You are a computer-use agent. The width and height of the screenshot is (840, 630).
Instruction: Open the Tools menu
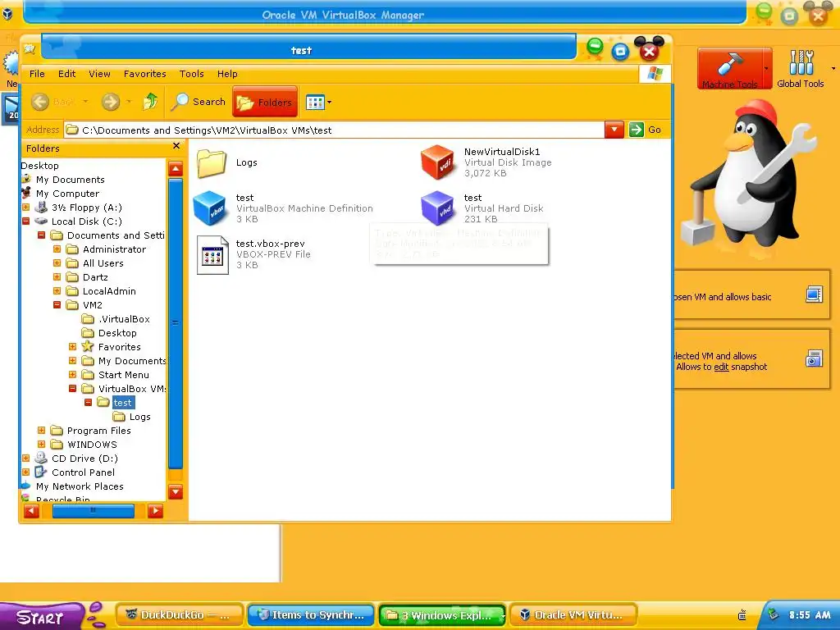click(191, 74)
